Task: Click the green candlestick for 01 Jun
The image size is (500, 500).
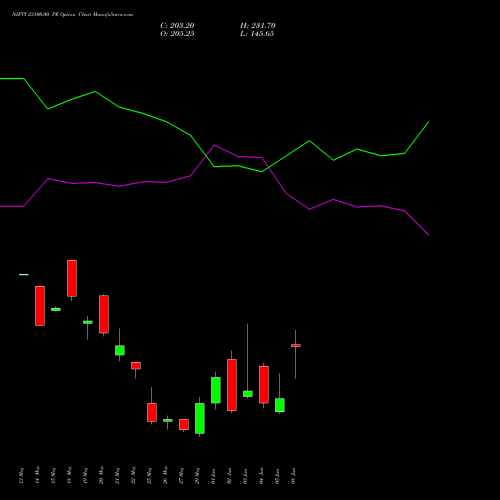Action: (216, 390)
